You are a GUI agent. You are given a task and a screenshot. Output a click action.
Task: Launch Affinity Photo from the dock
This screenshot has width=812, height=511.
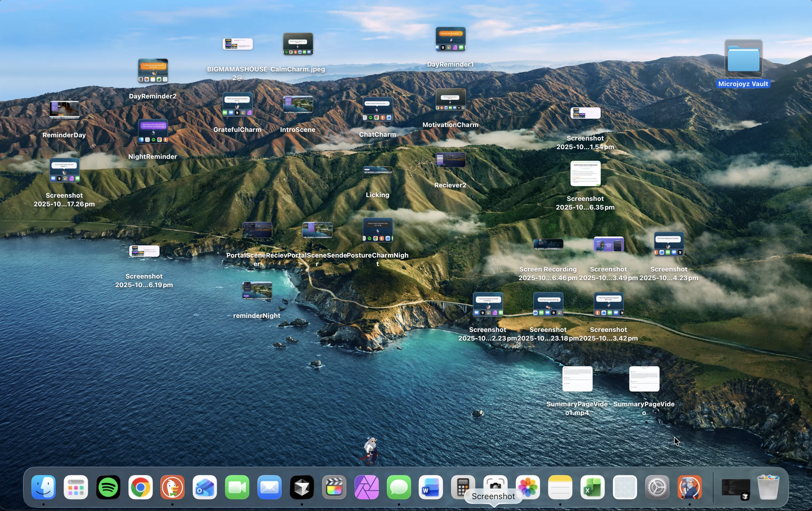(367, 487)
